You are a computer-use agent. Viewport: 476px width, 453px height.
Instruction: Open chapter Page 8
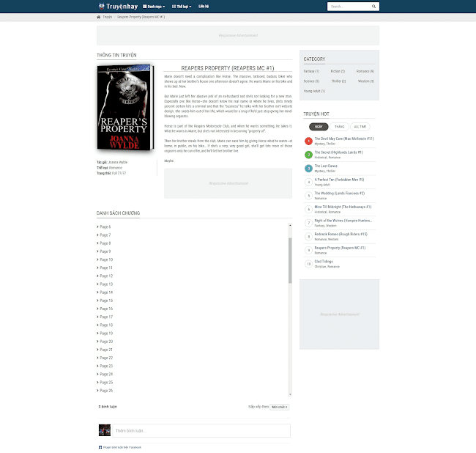point(105,243)
